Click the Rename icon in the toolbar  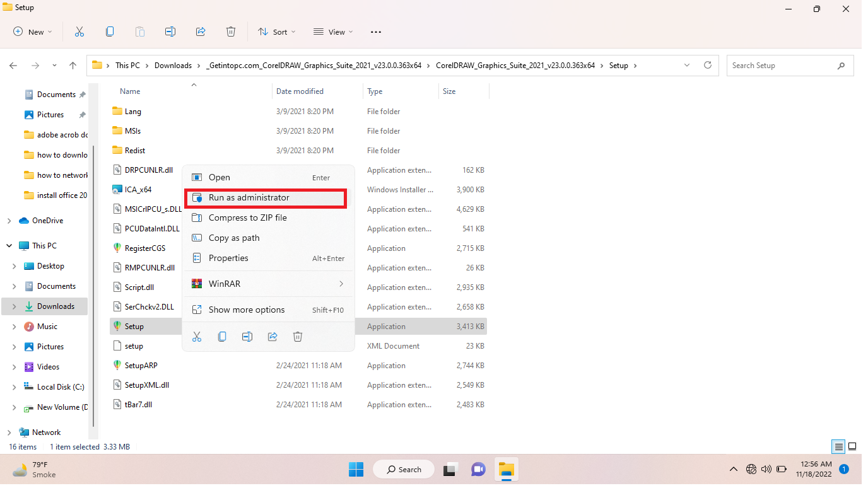(170, 32)
